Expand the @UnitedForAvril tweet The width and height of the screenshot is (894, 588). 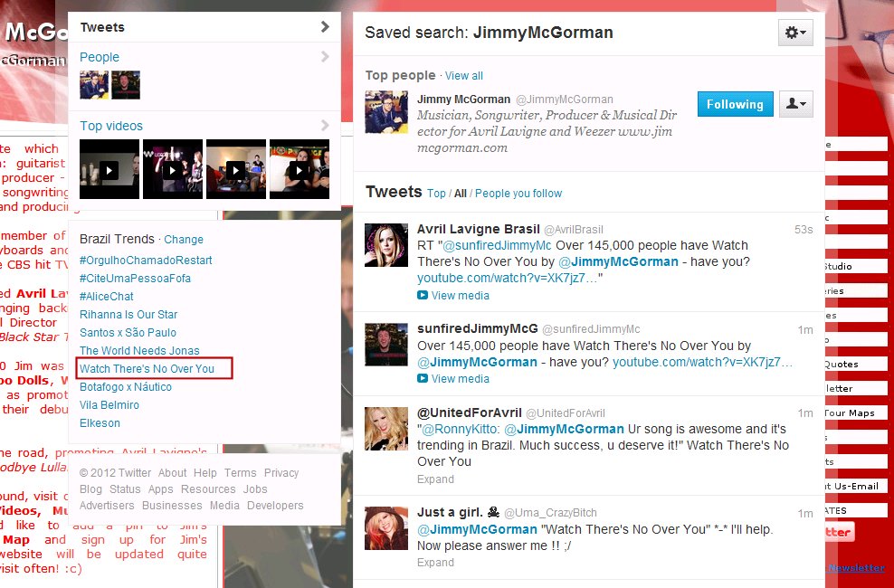tap(435, 479)
